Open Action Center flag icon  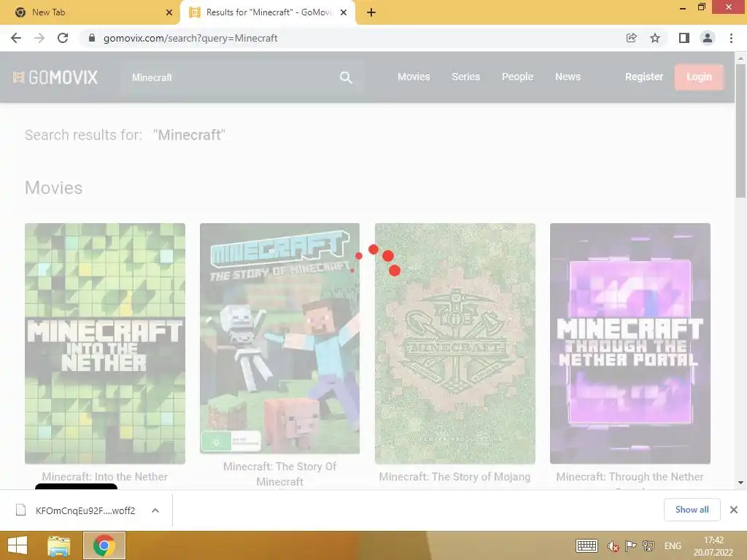[x=630, y=545]
